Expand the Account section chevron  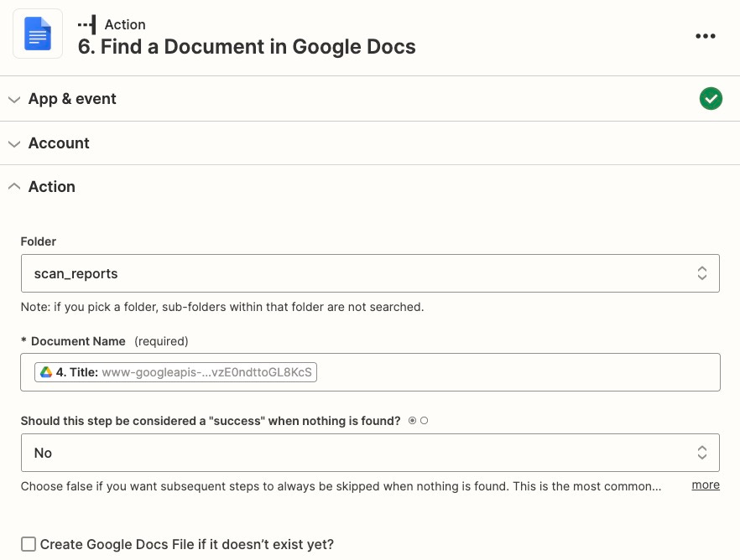point(14,143)
